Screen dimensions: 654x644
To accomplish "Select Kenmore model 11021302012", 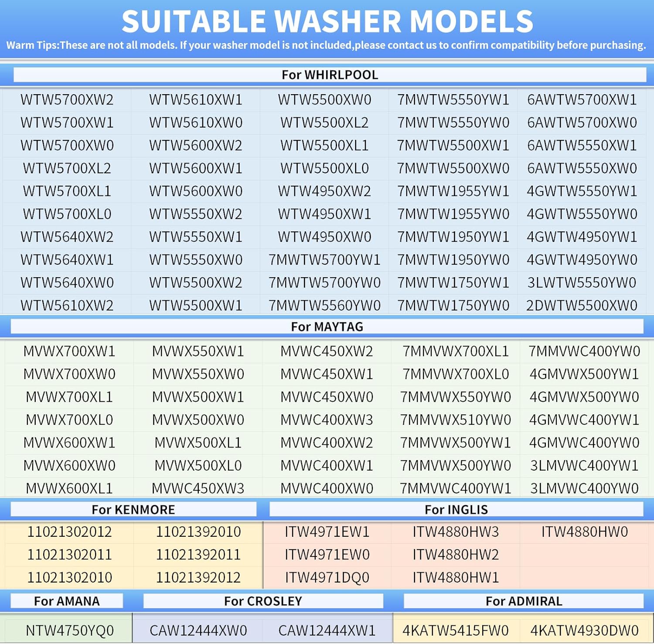I will 69,532.
